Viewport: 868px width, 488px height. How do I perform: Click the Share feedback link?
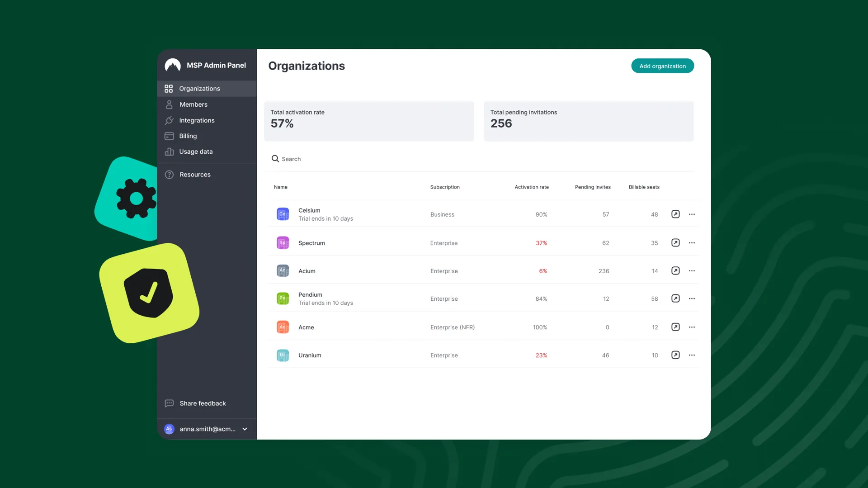[x=203, y=403]
